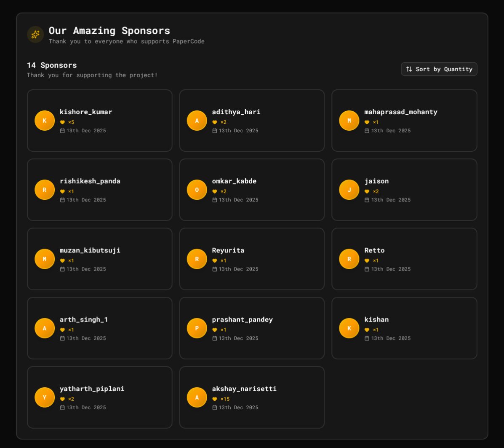
Task: Select the rishikesh_panda sponsor name
Action: click(x=90, y=181)
